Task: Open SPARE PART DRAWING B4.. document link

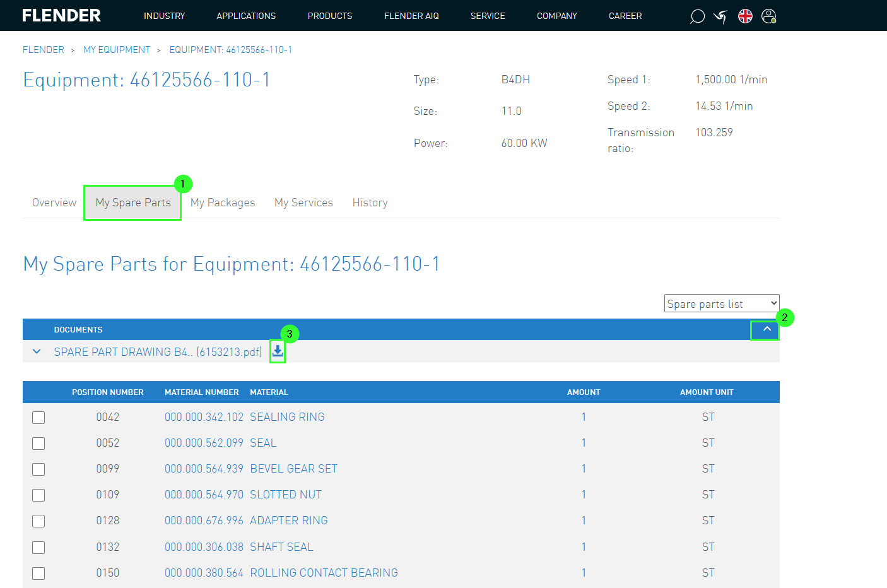Action: coord(158,352)
